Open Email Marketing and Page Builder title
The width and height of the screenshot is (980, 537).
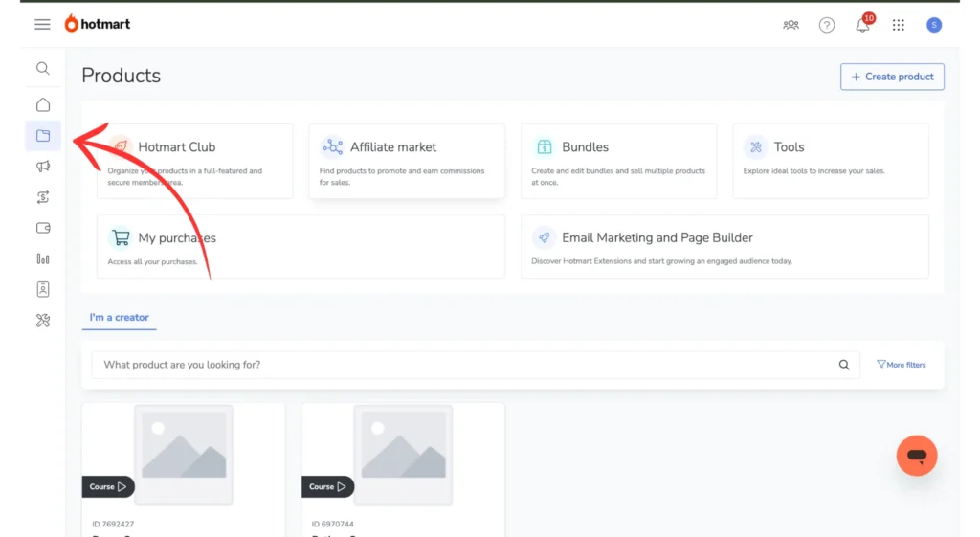click(x=657, y=237)
